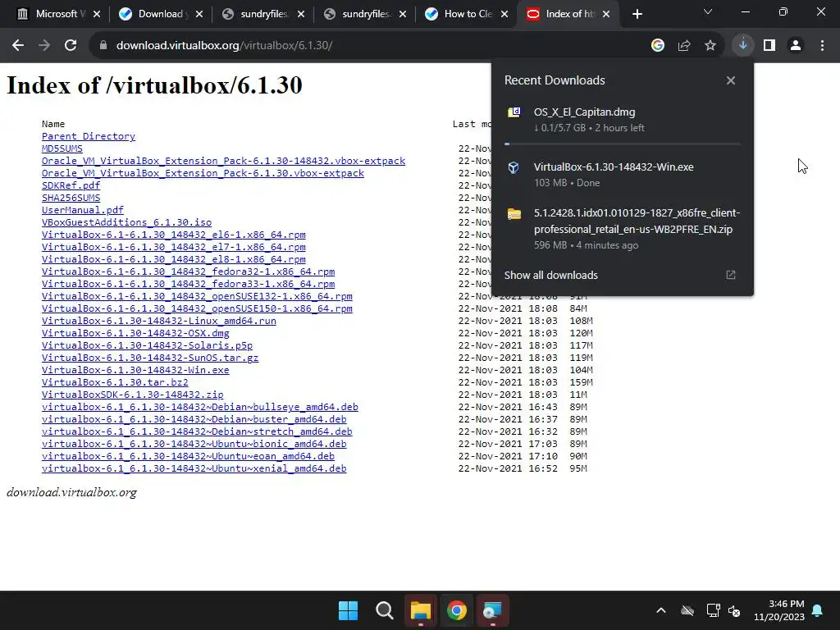Open taskbar Search
The height and width of the screenshot is (630, 840).
(384, 610)
